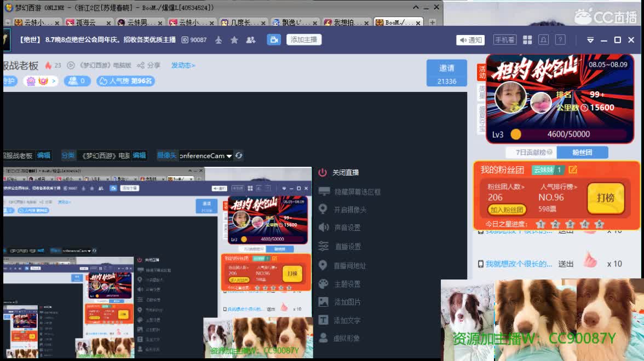Click star number 1 in 今日之星进度
644x361 pixels.
tap(540, 224)
